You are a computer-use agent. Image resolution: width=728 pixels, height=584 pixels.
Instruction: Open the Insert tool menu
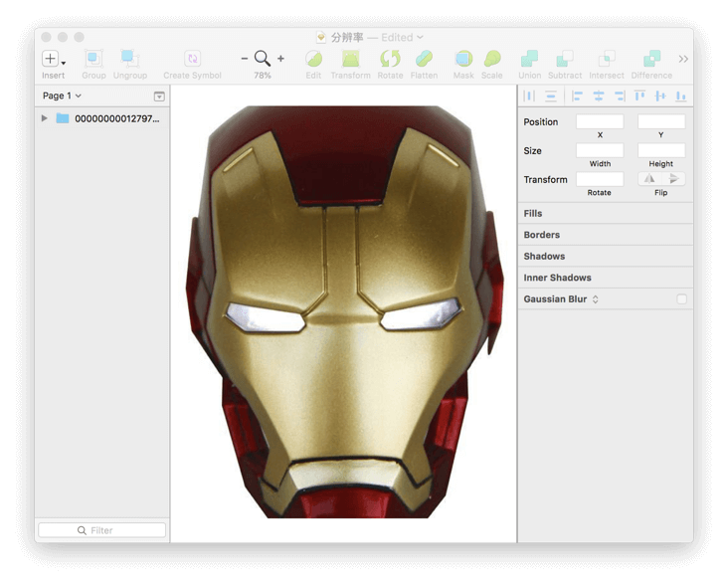[54, 59]
